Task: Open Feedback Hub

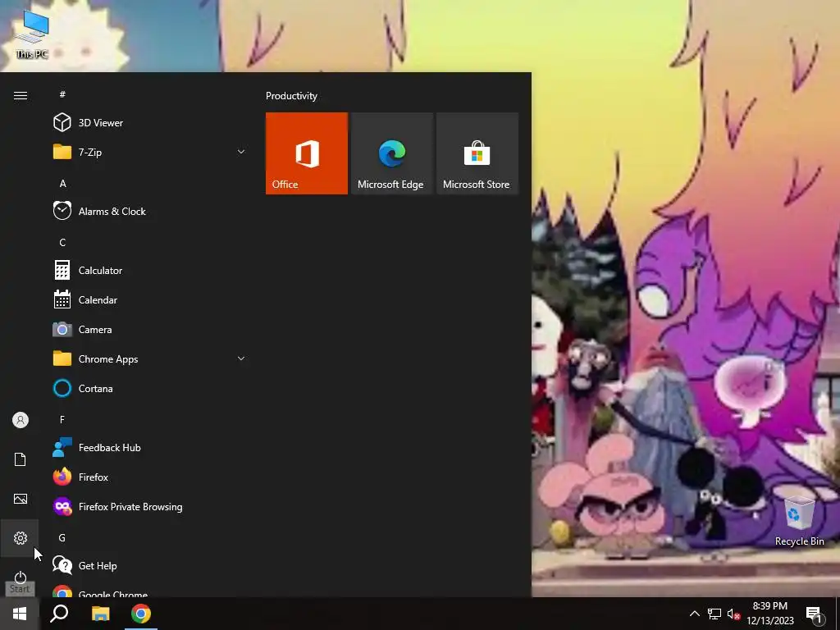Action: (x=149, y=447)
